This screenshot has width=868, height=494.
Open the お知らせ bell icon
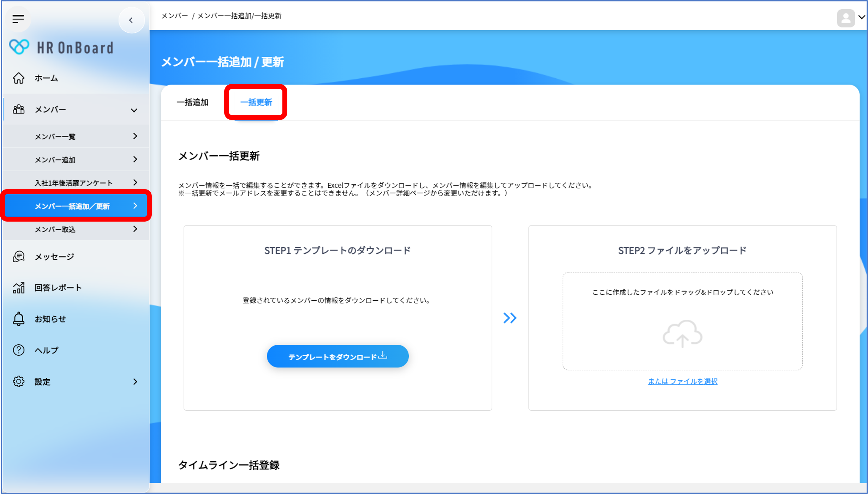[19, 319]
